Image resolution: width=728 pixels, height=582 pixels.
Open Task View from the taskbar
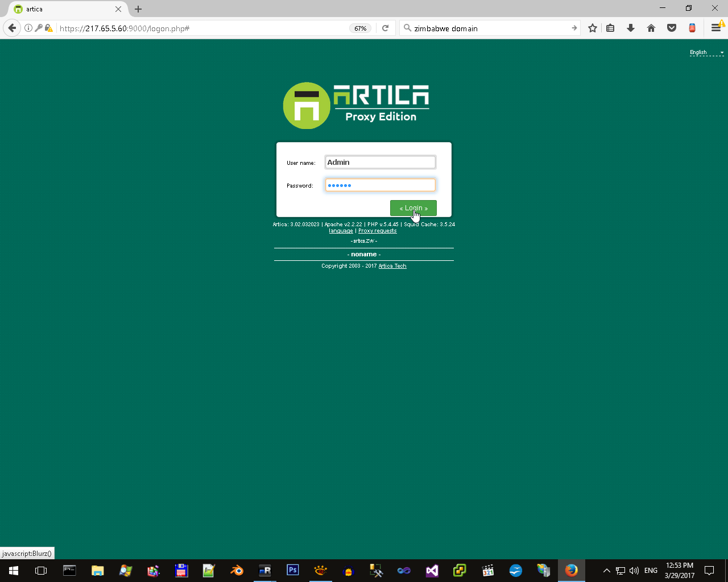41,571
